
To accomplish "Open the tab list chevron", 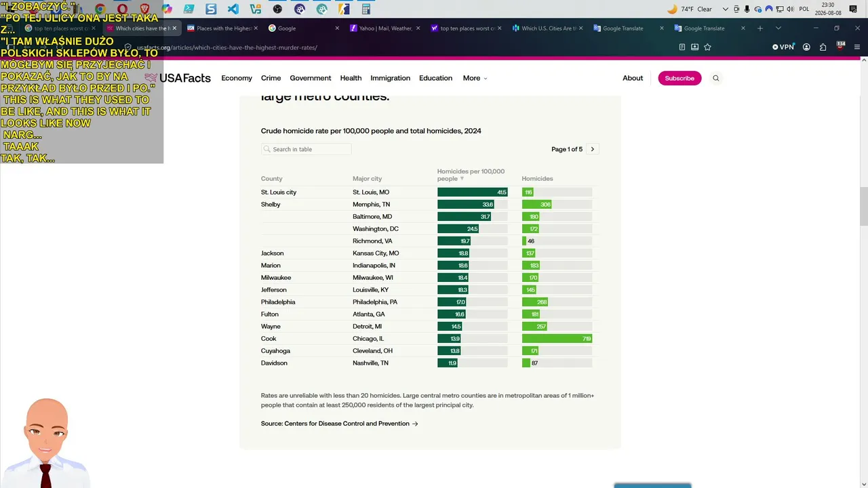I will [x=778, y=28].
